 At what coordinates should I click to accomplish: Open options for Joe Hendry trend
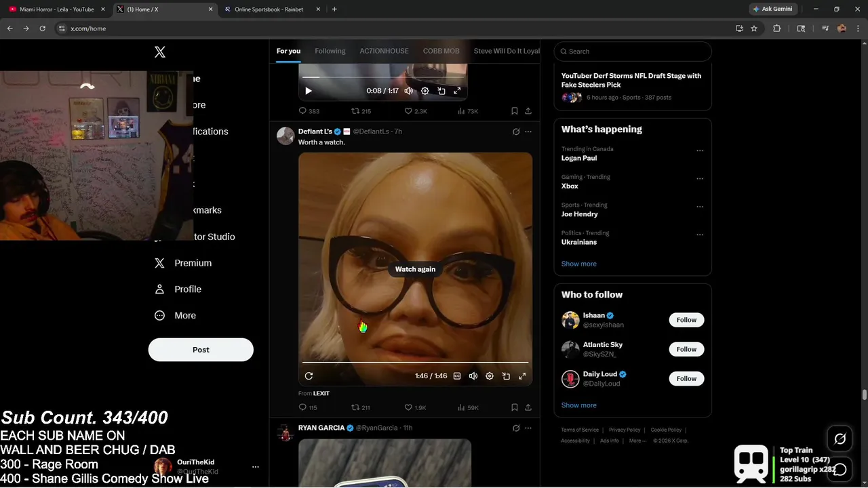700,207
